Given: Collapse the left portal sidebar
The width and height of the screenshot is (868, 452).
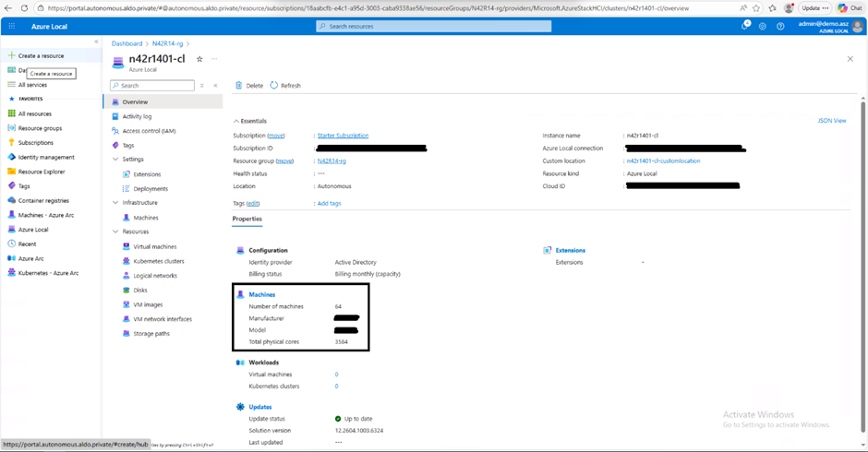Looking at the screenshot, I should (96, 42).
